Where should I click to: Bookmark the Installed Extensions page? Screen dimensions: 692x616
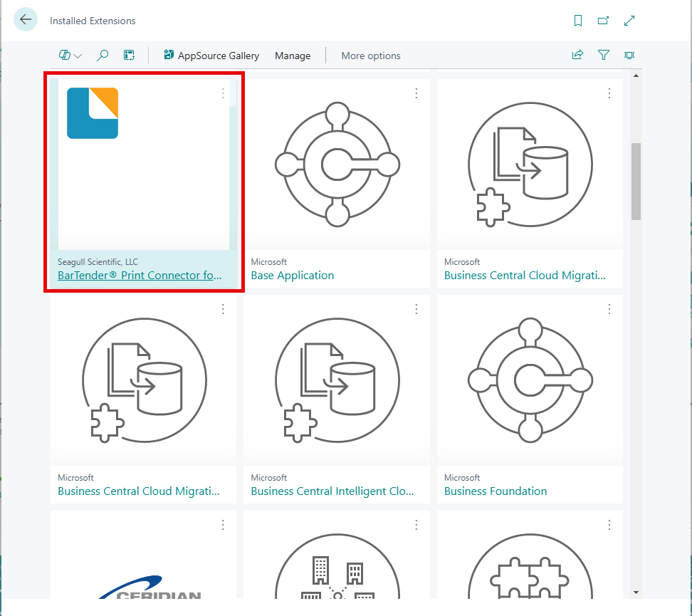coord(577,21)
